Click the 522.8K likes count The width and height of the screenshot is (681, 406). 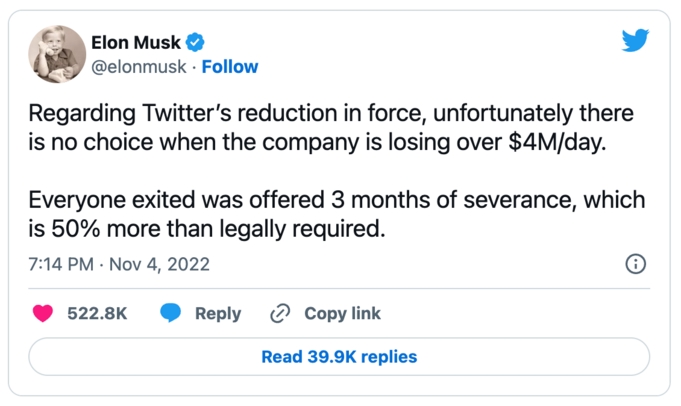point(97,313)
